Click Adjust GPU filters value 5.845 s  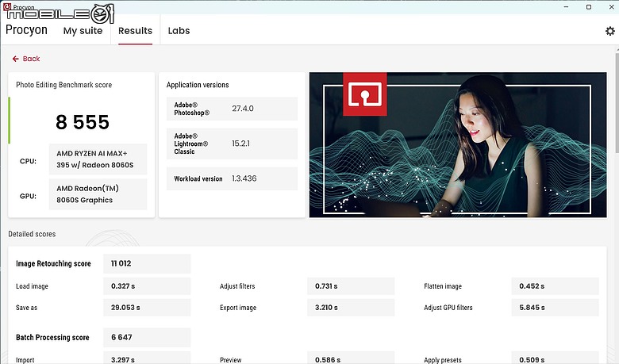pos(555,307)
